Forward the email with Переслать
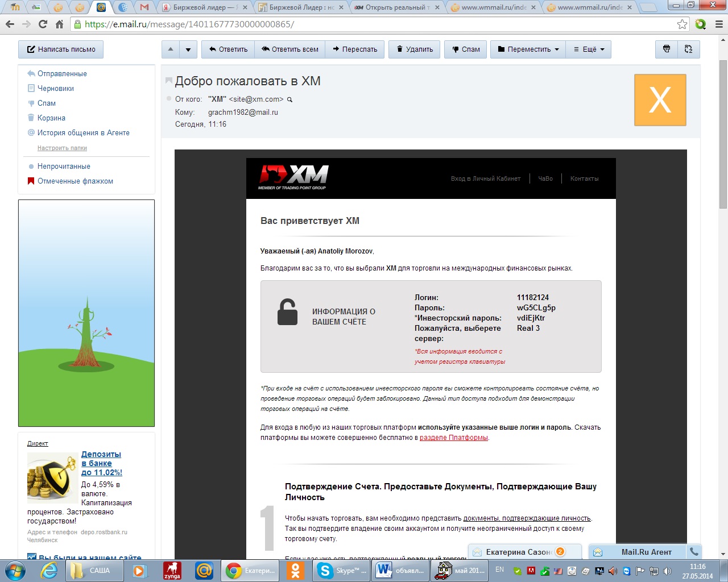This screenshot has width=728, height=582. point(355,49)
